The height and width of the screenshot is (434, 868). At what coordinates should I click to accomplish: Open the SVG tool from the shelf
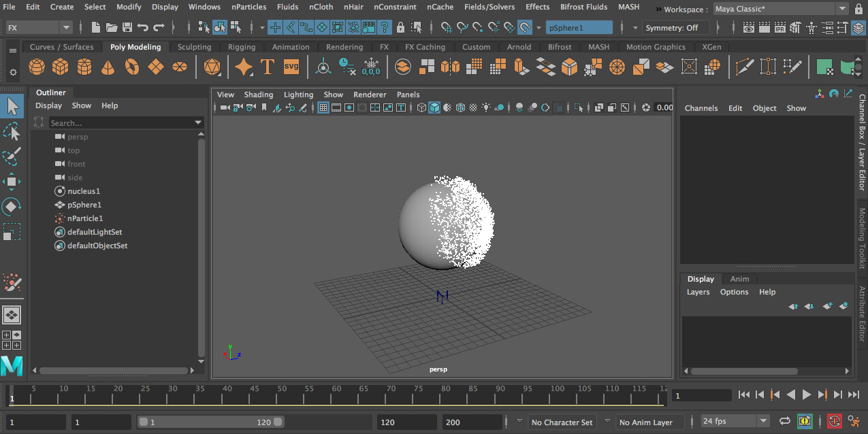tap(292, 67)
